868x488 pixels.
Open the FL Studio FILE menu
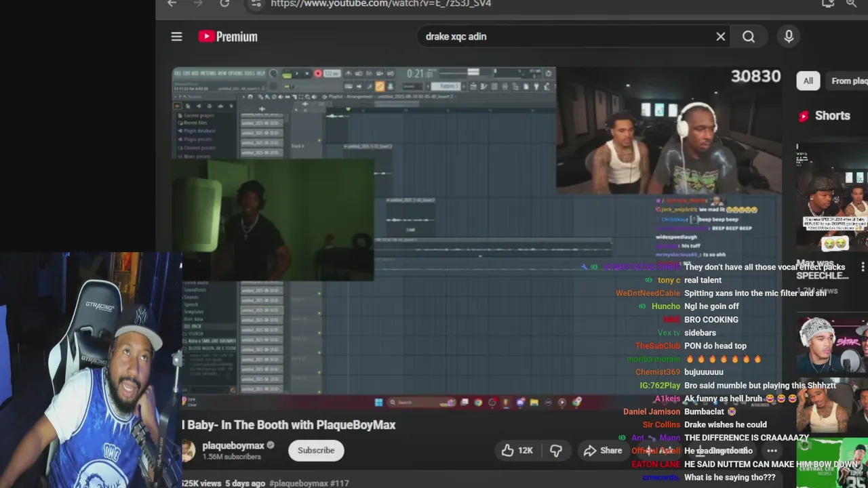178,73
